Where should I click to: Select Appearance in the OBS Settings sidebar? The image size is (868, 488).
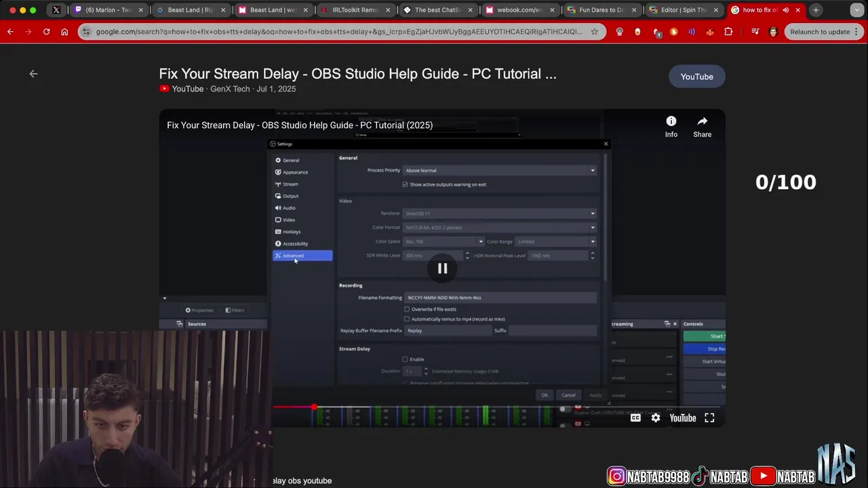pos(302,172)
